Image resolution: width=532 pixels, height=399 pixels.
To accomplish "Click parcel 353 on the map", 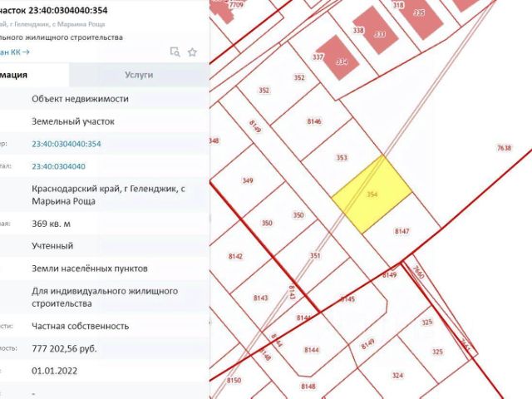I will pos(342,157).
